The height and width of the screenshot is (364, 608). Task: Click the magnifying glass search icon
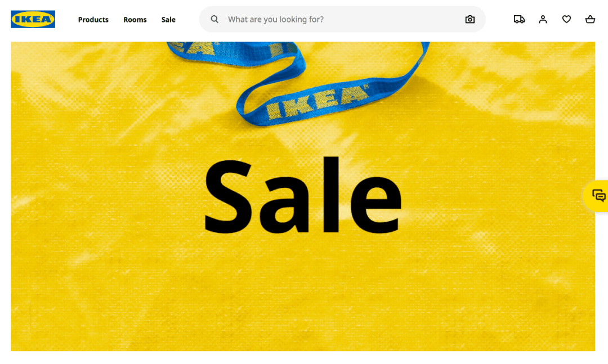coord(214,19)
